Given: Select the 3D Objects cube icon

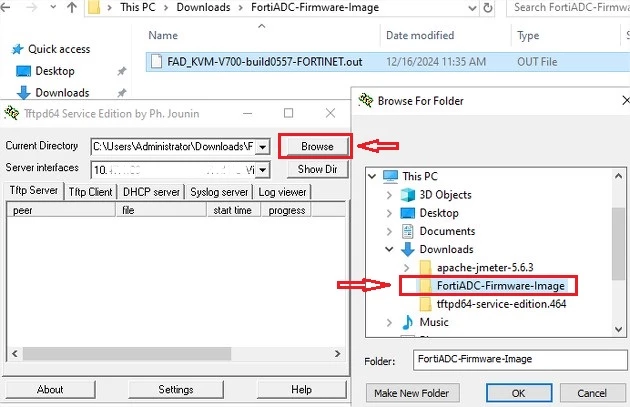Looking at the screenshot, I should click(x=408, y=195).
